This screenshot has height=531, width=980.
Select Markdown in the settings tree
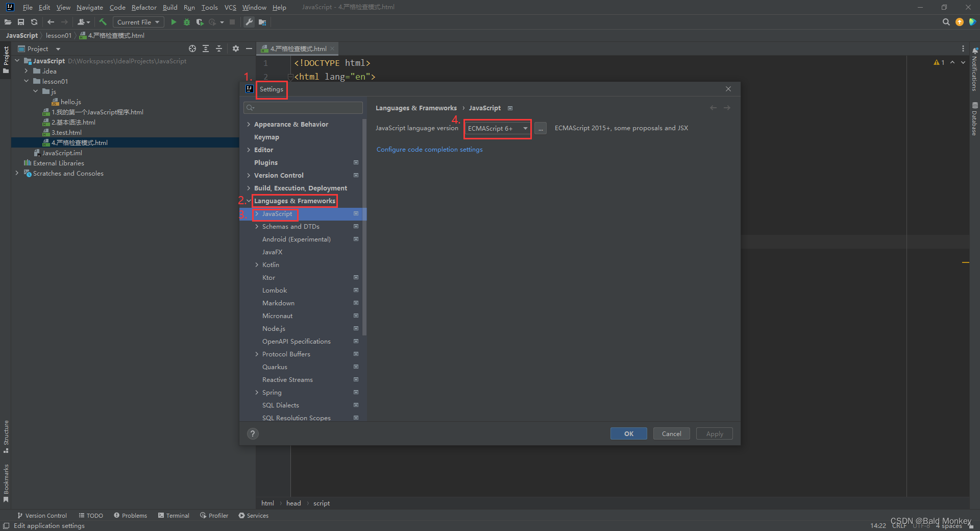278,303
